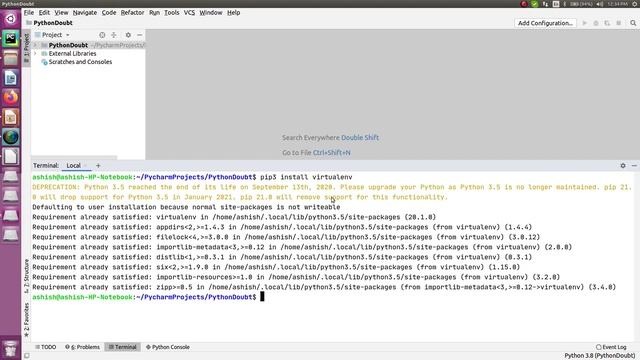Click the locate/scroll-from-source icon in Project panel

(x=102, y=35)
